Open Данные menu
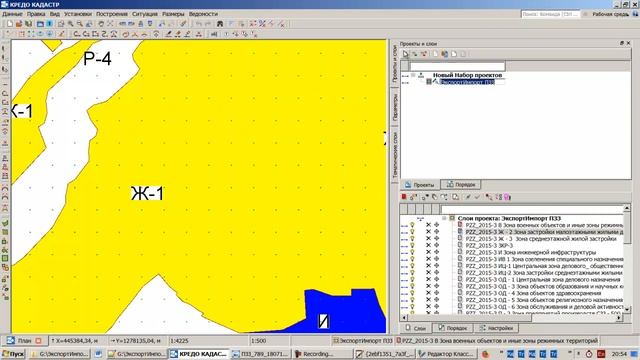This screenshot has height=360, width=640. [x=12, y=14]
